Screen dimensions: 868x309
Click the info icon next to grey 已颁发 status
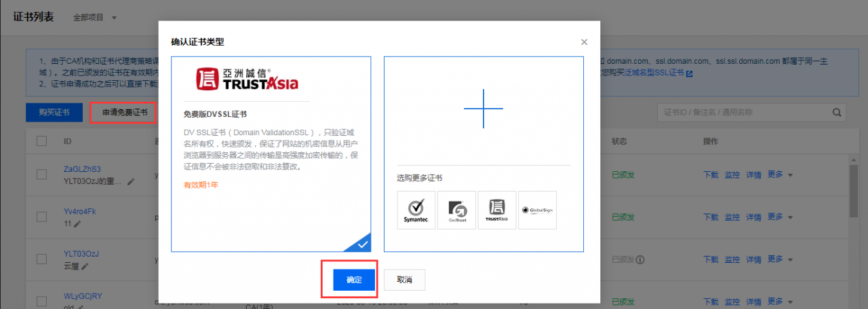click(x=640, y=259)
